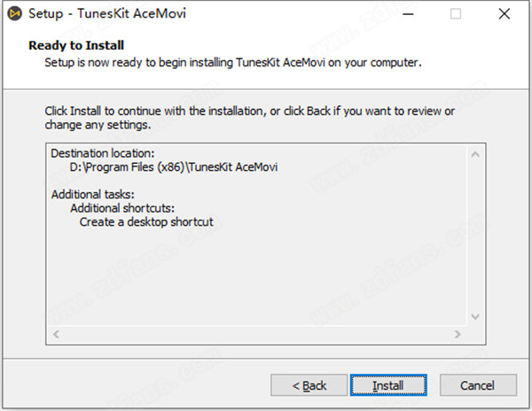The height and width of the screenshot is (411, 532).
Task: Click the TunesKit AceMovi title bar icon
Action: (15, 14)
